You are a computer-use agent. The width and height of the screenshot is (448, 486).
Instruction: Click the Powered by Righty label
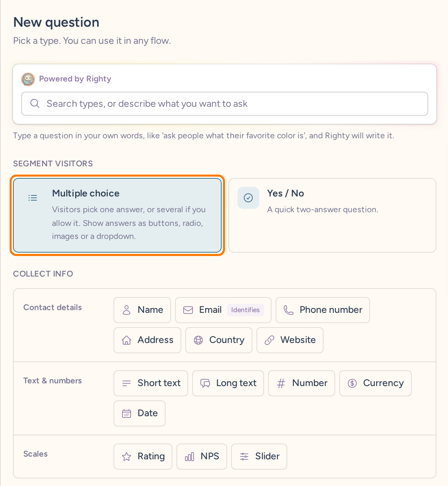tap(75, 79)
